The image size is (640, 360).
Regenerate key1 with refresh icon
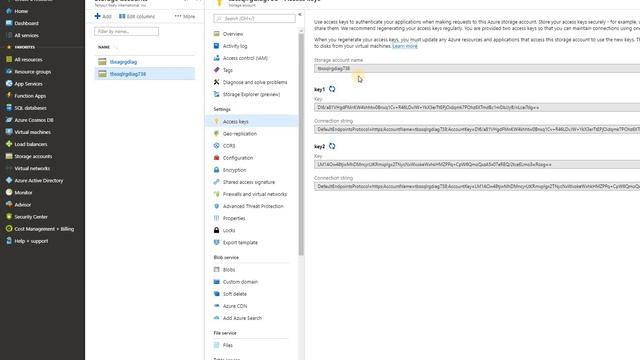point(332,89)
